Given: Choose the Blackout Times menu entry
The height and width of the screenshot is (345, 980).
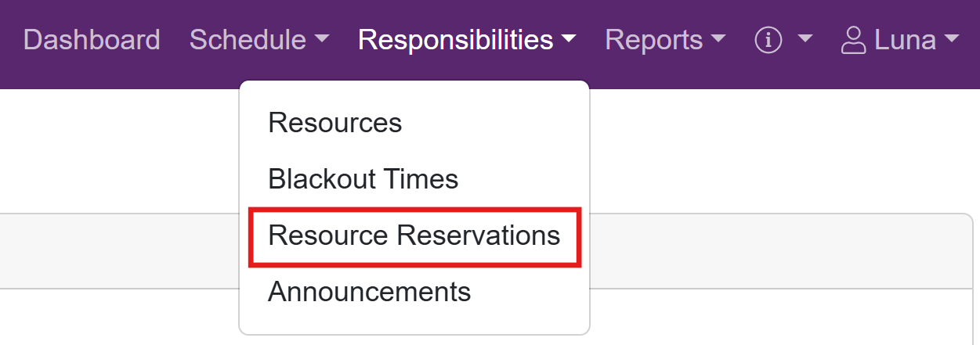Looking at the screenshot, I should pyautogui.click(x=363, y=179).
